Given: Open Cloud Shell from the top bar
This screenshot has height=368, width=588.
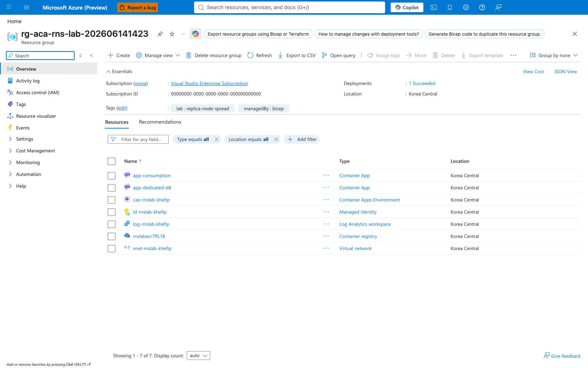Looking at the screenshot, I should coord(434,7).
